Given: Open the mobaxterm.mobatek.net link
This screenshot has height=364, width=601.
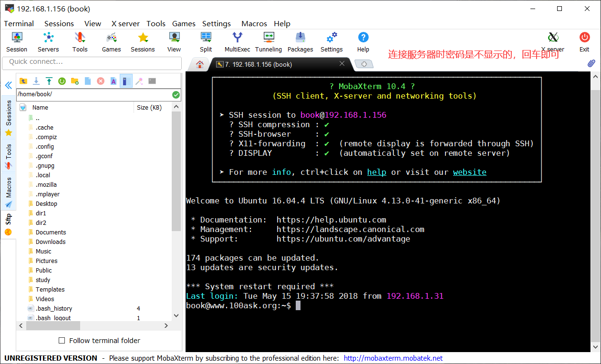Looking at the screenshot, I should pos(393,358).
